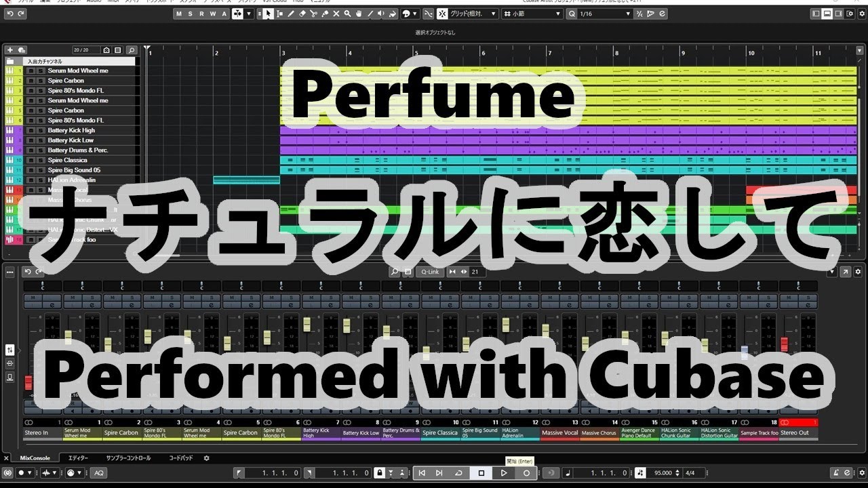
Task: Open the 1/16 quantize preset dropdown
Action: coord(604,14)
